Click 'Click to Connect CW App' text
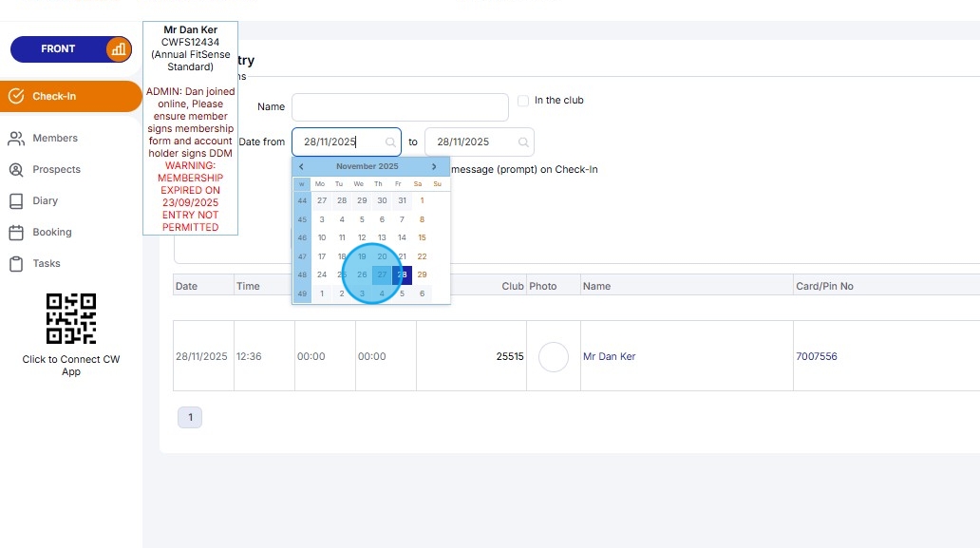This screenshot has width=980, height=548. click(x=71, y=366)
